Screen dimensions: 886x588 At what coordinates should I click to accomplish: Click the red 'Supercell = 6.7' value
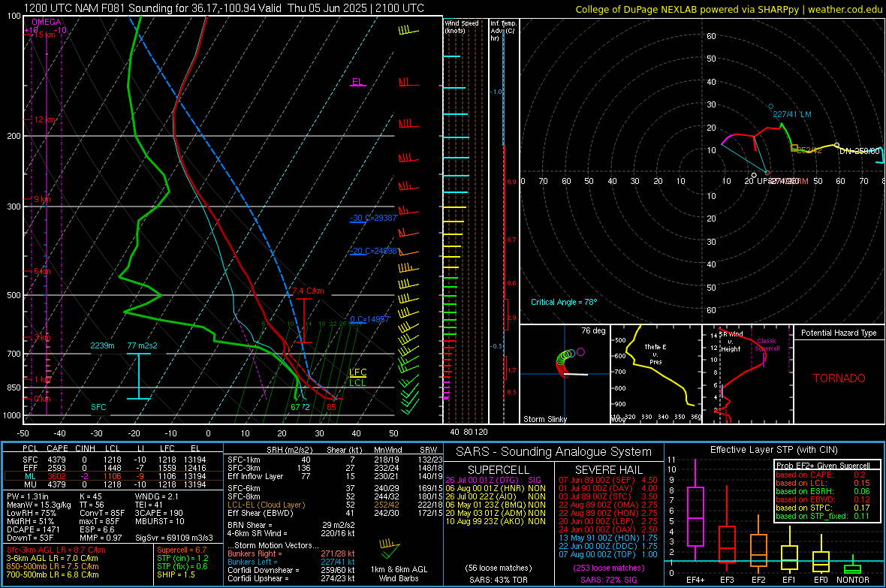point(182,550)
